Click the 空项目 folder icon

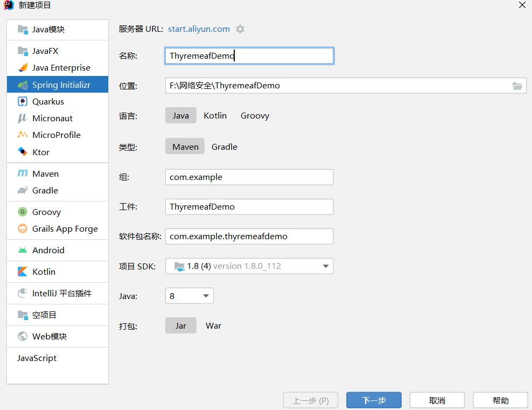click(23, 315)
